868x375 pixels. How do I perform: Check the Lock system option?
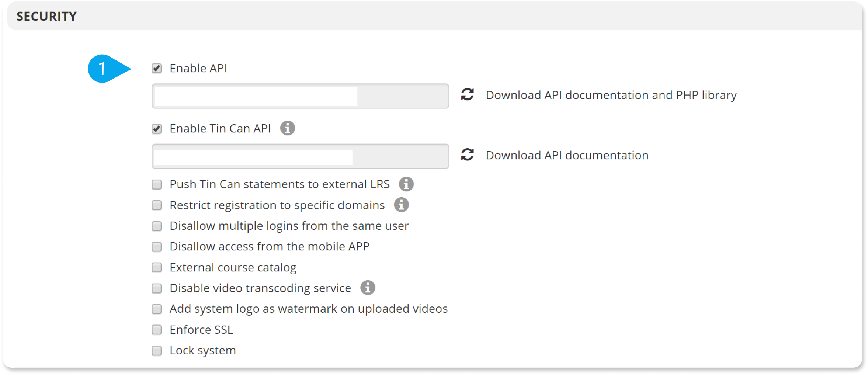[156, 351]
